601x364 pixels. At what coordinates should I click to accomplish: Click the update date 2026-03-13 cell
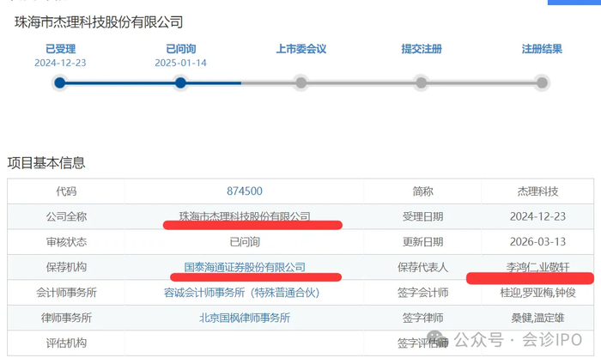point(537,242)
